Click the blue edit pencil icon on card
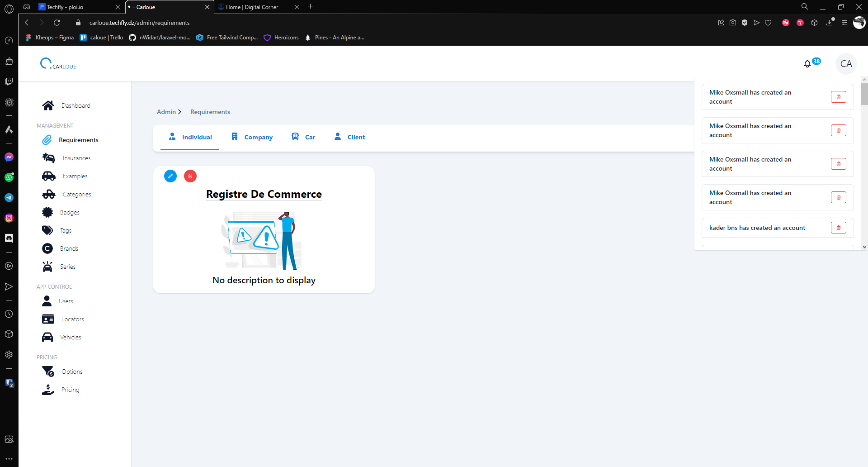 point(170,176)
